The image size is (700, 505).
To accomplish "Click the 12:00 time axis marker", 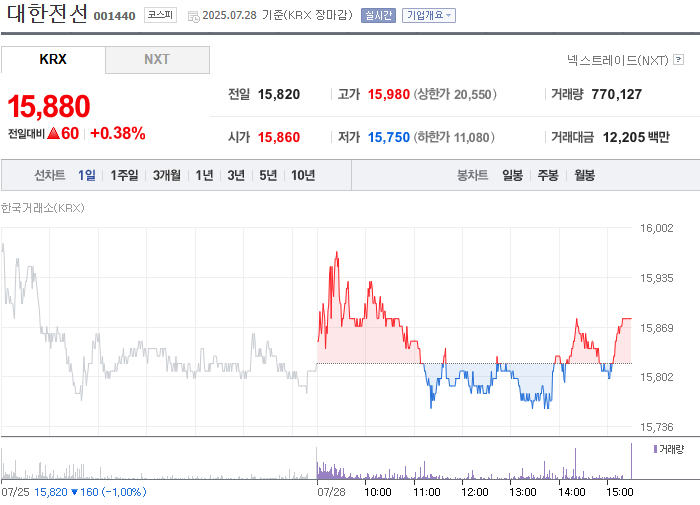I will [x=475, y=492].
